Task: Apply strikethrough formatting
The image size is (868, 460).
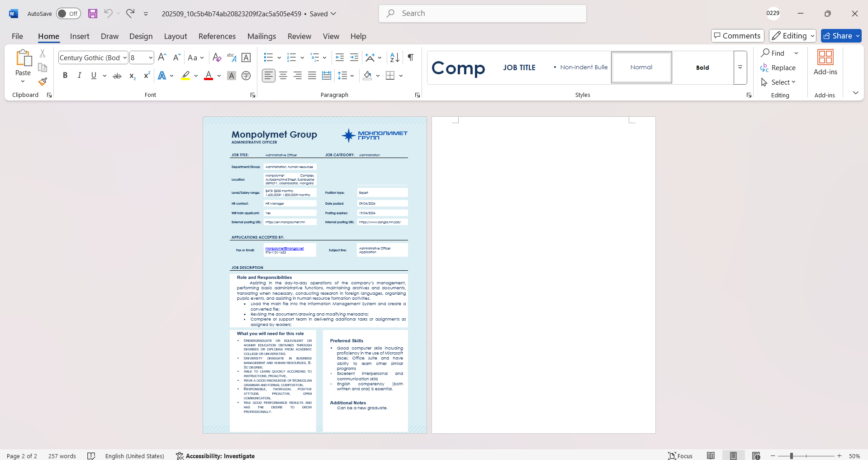Action: point(117,76)
